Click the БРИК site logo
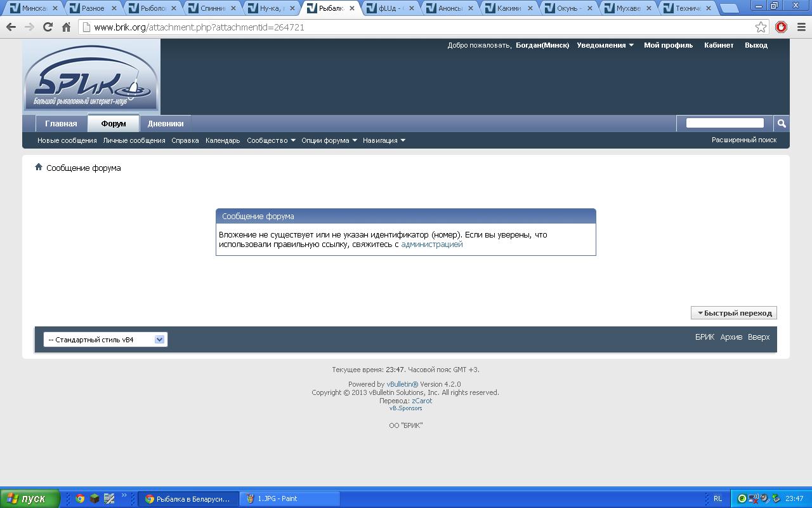 tap(91, 77)
